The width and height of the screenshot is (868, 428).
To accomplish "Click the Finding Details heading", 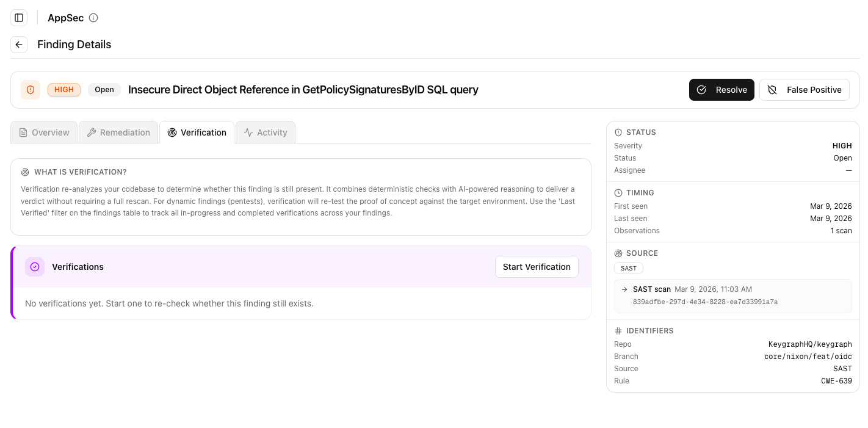I will [74, 45].
